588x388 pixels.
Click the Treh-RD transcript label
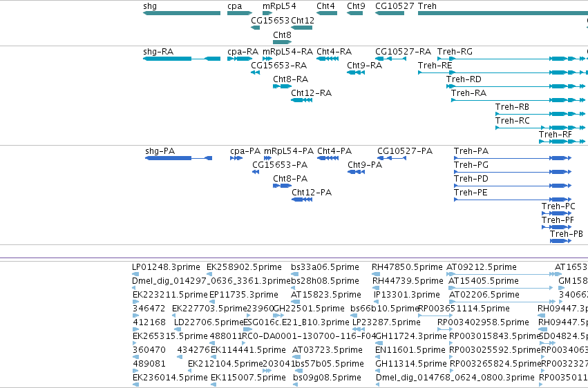click(464, 79)
